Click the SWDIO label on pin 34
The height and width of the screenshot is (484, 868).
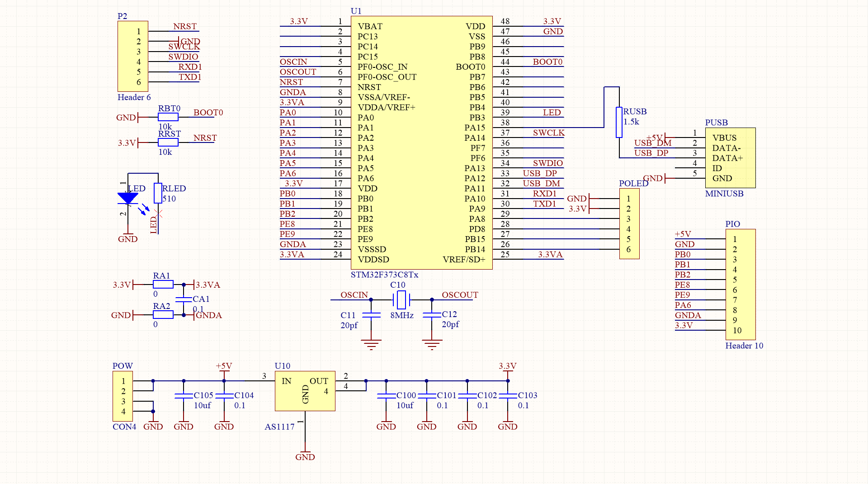(x=548, y=163)
